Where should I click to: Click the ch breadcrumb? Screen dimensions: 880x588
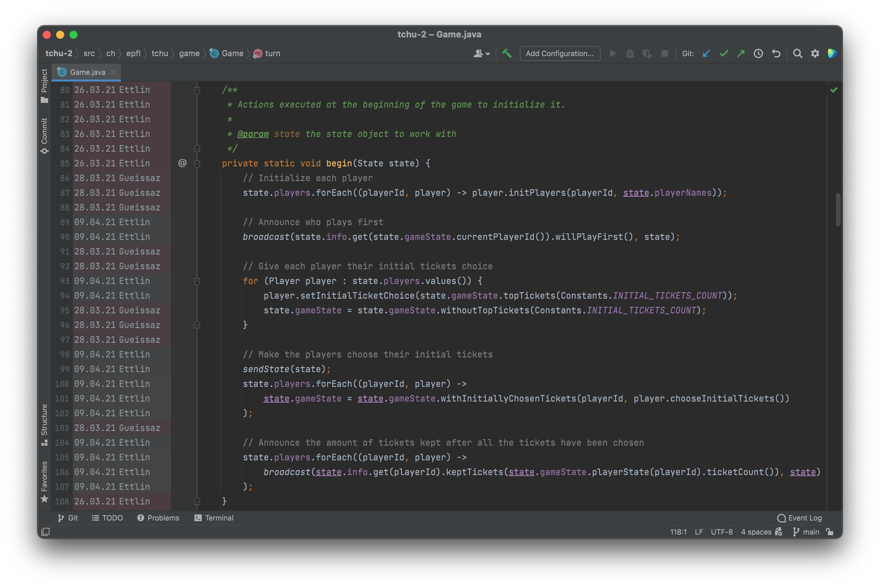click(111, 54)
